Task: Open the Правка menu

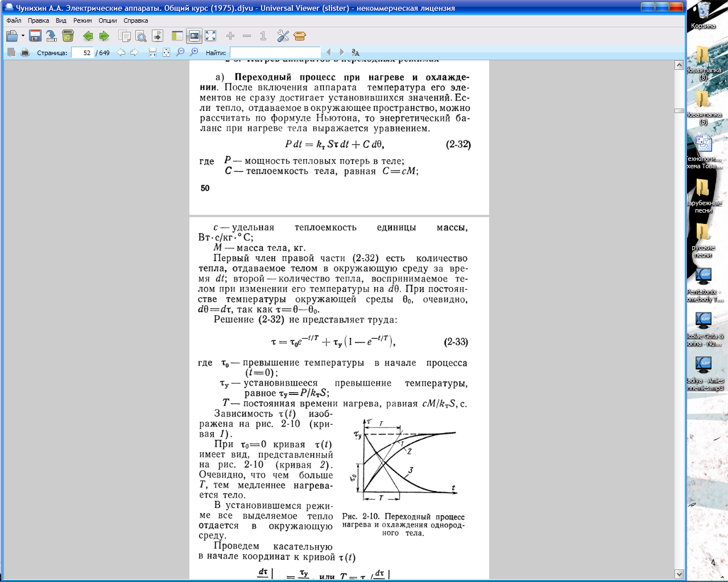Action: (38, 20)
